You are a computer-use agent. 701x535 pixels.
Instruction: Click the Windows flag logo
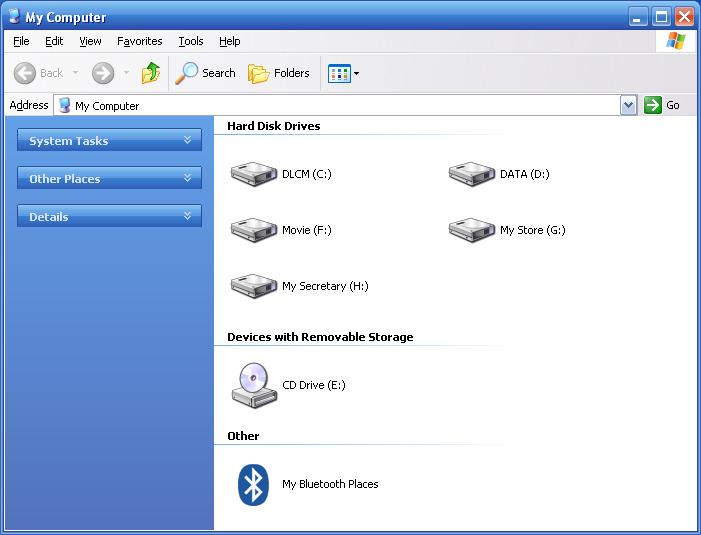676,41
